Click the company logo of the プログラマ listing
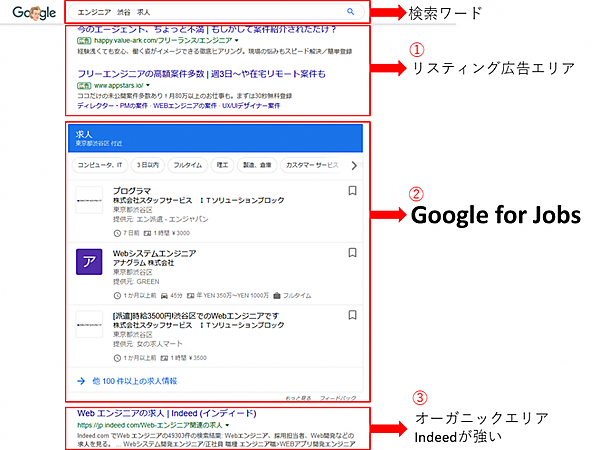 coord(89,200)
